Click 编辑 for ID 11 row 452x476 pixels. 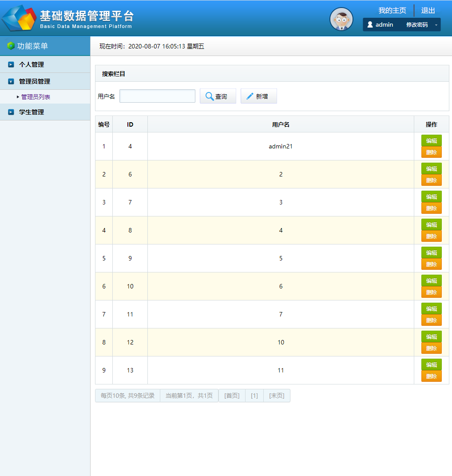coord(432,308)
